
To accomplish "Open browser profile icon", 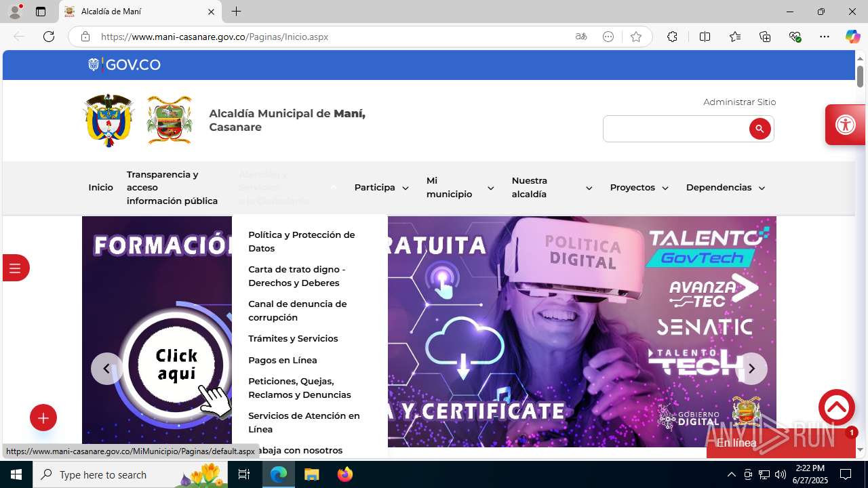I will [x=15, y=12].
